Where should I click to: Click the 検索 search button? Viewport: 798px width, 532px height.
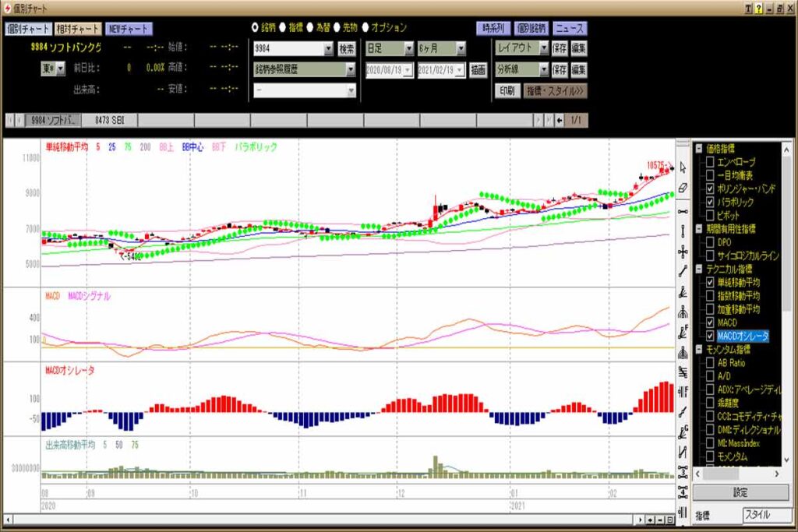[346, 48]
